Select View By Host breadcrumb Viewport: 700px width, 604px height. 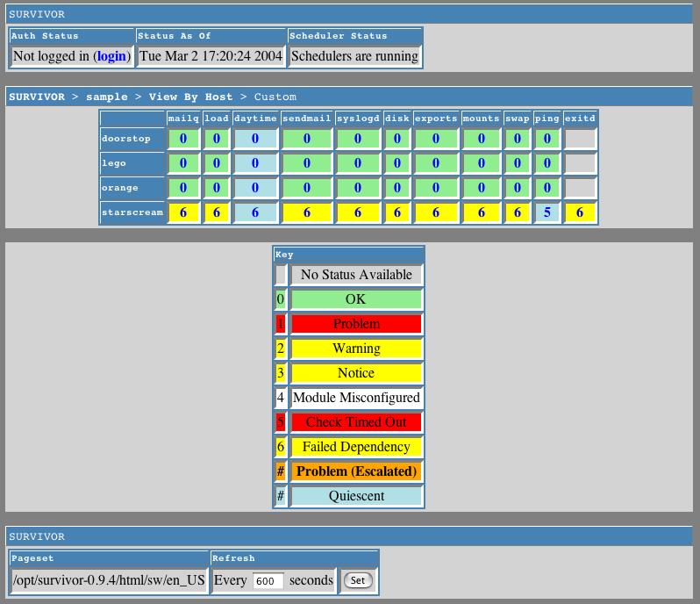click(x=190, y=97)
